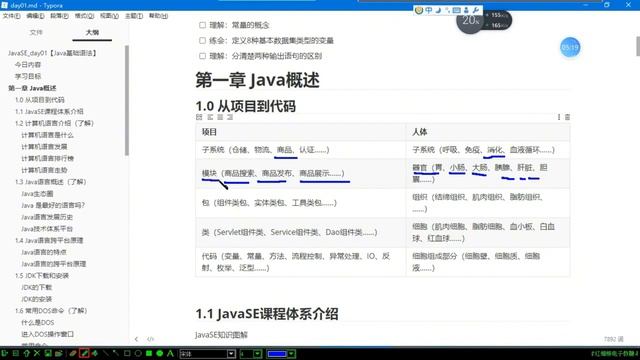The height and width of the screenshot is (360, 640).
Task: Switch the sidebar to the 大纲 tab
Action: [92, 32]
